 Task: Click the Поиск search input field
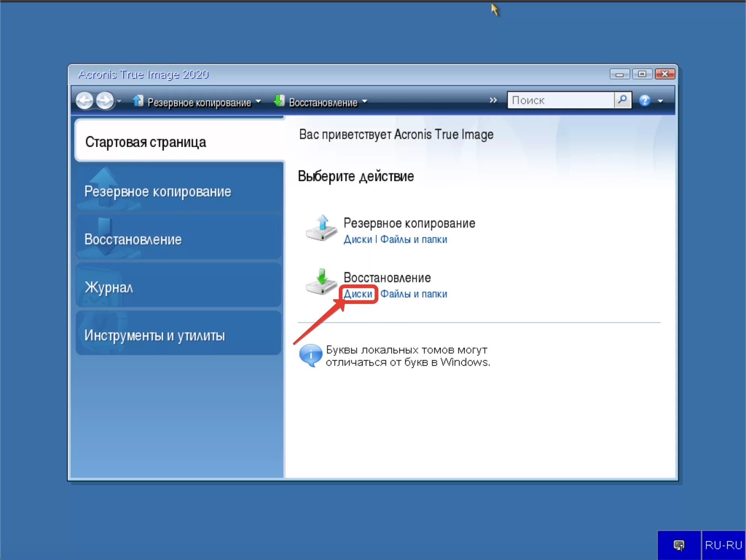pos(560,100)
